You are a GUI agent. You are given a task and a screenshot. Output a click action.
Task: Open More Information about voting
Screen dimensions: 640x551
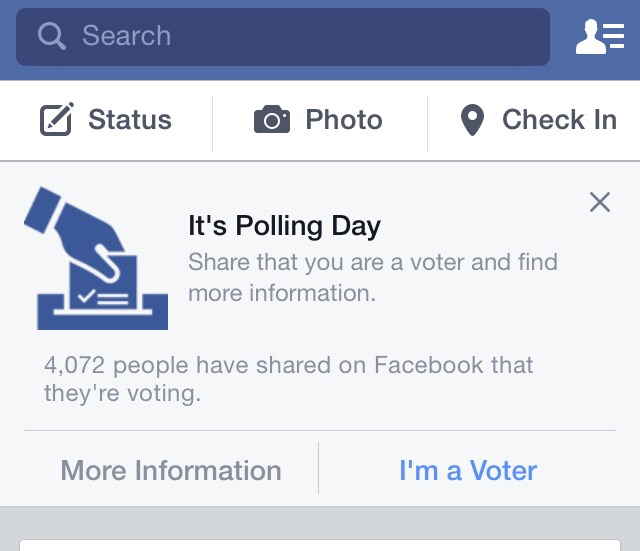(x=171, y=470)
